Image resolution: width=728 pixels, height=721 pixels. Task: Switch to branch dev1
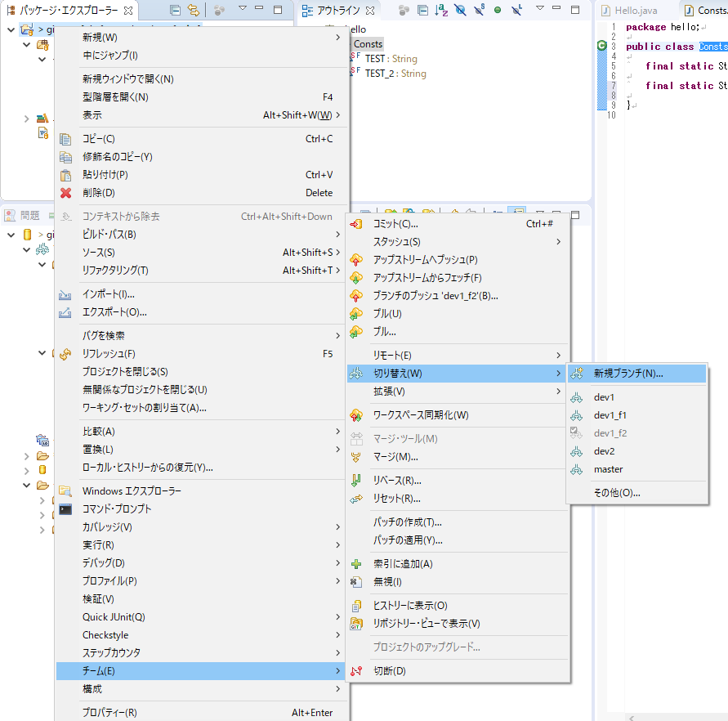click(x=637, y=397)
